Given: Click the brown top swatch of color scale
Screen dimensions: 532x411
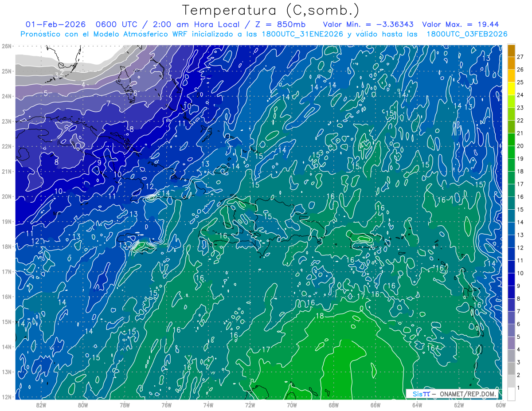Looking at the screenshot, I should click(512, 51).
